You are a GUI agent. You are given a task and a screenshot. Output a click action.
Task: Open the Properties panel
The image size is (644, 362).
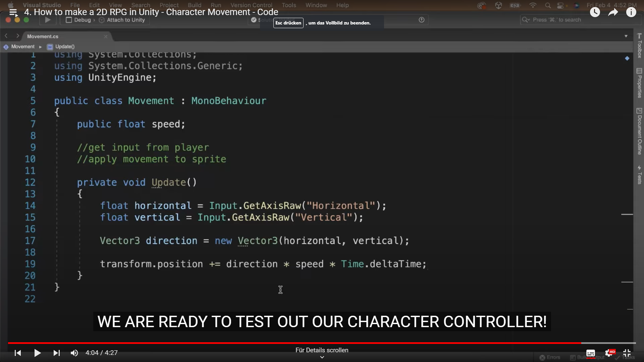pyautogui.click(x=639, y=85)
